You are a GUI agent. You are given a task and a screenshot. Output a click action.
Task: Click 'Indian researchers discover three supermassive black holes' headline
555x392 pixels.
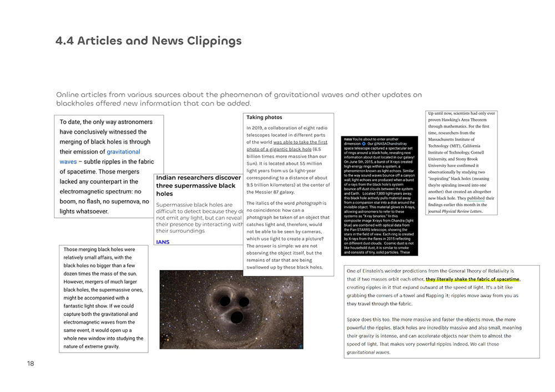click(198, 186)
